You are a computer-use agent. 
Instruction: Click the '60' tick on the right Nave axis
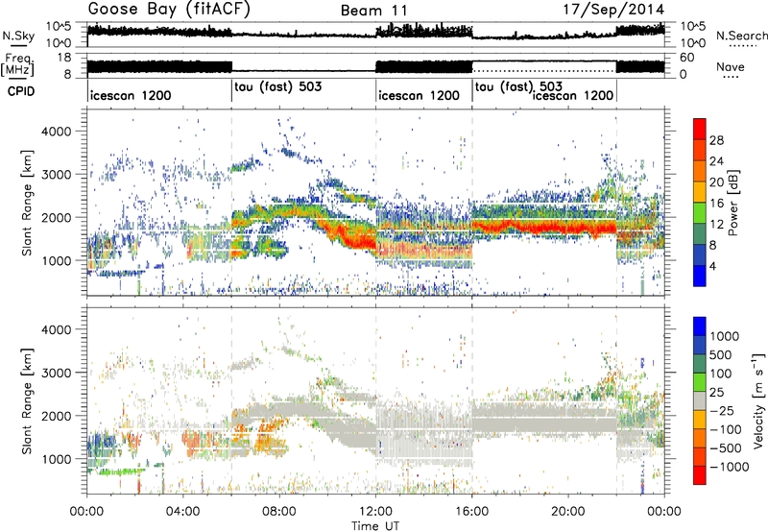click(x=687, y=58)
